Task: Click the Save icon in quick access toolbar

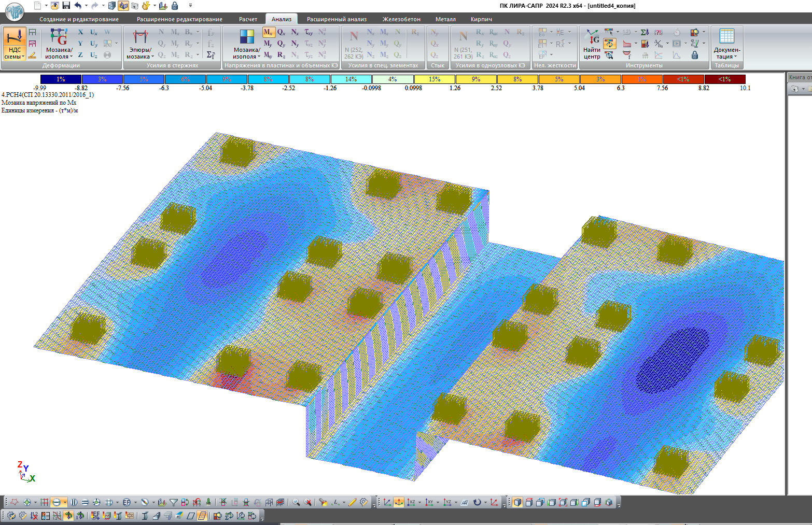Action: [66, 5]
